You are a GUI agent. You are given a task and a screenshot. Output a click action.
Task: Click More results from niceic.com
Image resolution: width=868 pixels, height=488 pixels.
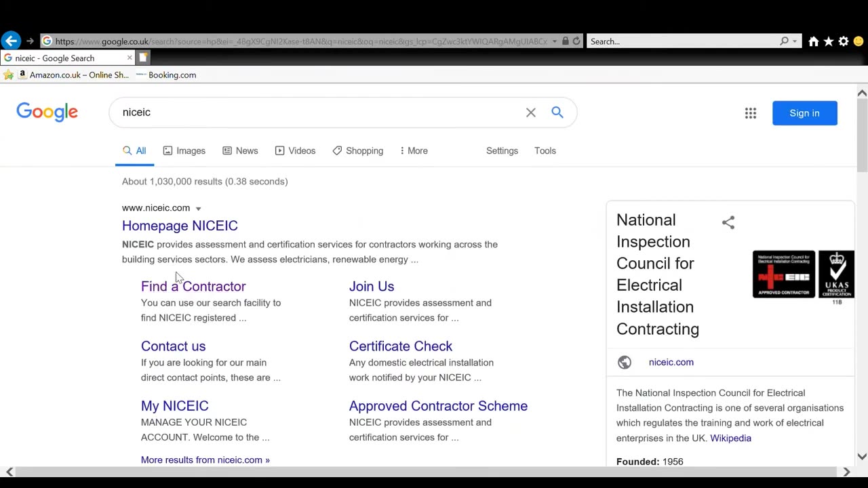205,460
